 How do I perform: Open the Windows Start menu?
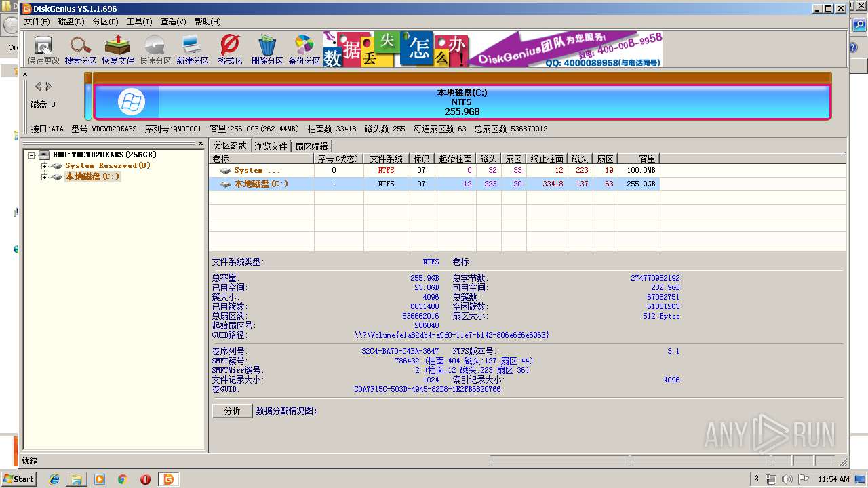[18, 479]
